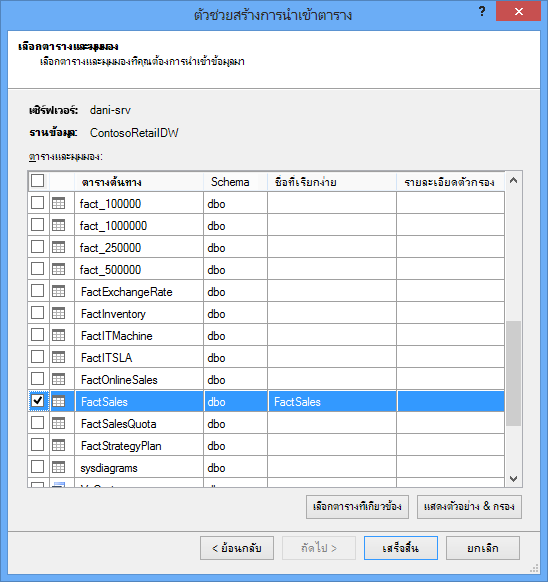
Task: Click the vertical scrollbar thumb
Action: [513, 373]
